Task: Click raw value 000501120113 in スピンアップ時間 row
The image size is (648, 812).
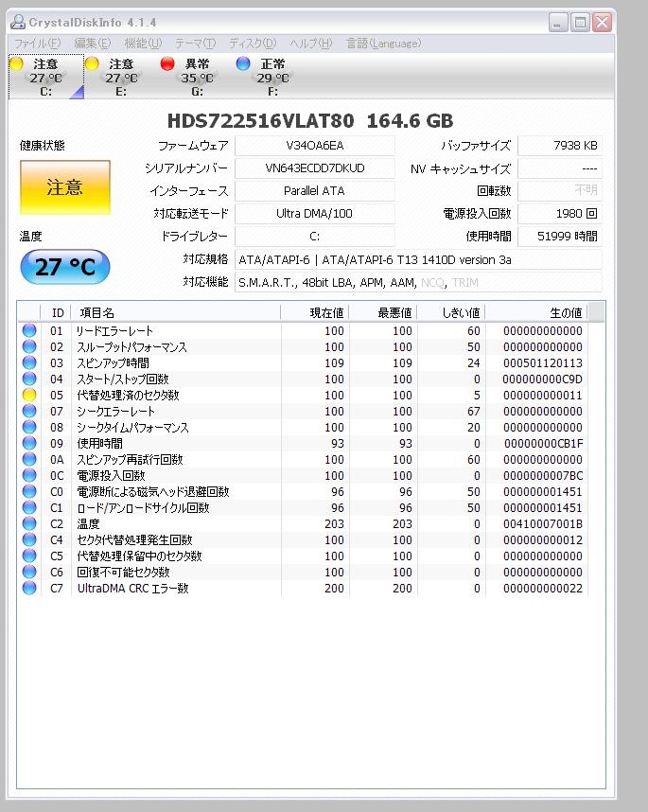Action: point(542,363)
